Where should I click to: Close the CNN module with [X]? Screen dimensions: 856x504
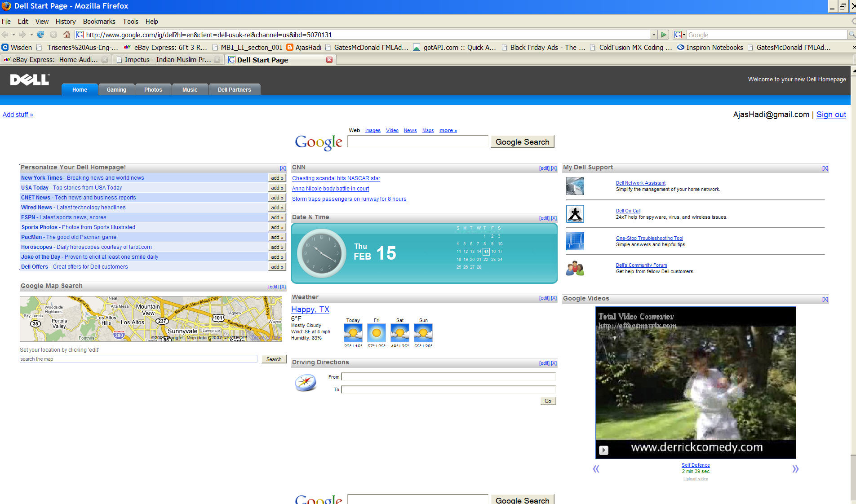pyautogui.click(x=554, y=168)
